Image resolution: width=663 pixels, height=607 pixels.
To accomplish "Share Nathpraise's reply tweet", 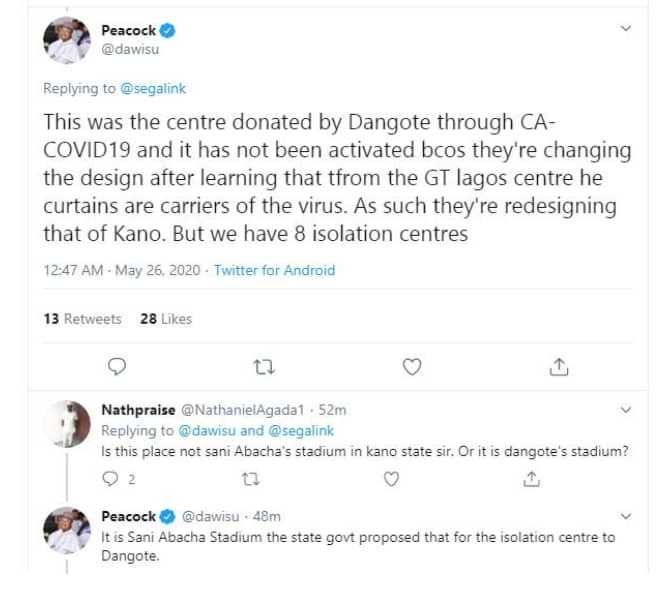I will (x=530, y=480).
